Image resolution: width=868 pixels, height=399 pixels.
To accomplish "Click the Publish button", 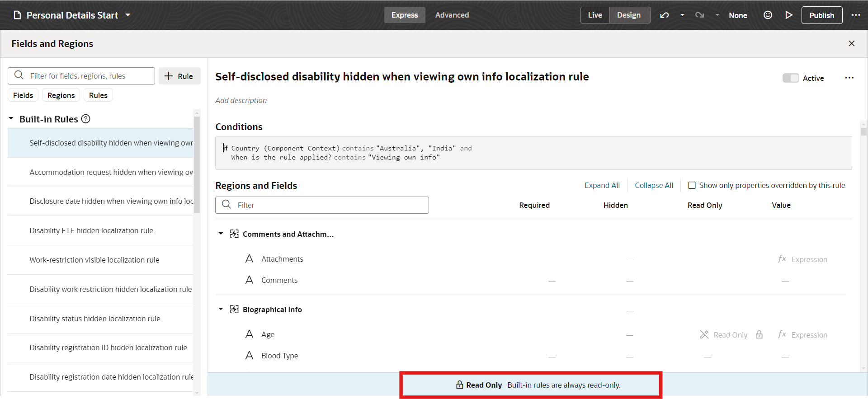I will (822, 15).
